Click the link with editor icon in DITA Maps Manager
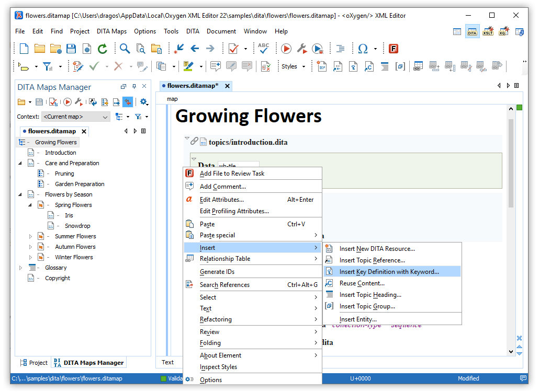Image resolution: width=539 pixels, height=392 pixels. (x=128, y=102)
